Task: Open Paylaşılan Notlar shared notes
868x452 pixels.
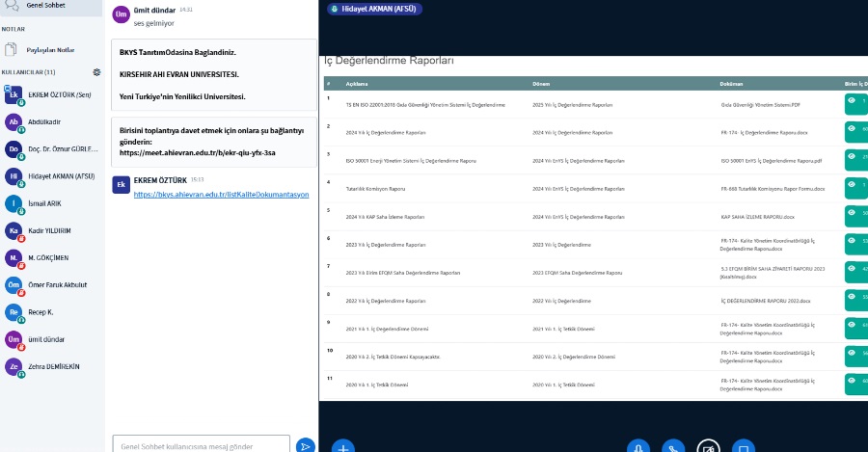Action: tap(50, 50)
